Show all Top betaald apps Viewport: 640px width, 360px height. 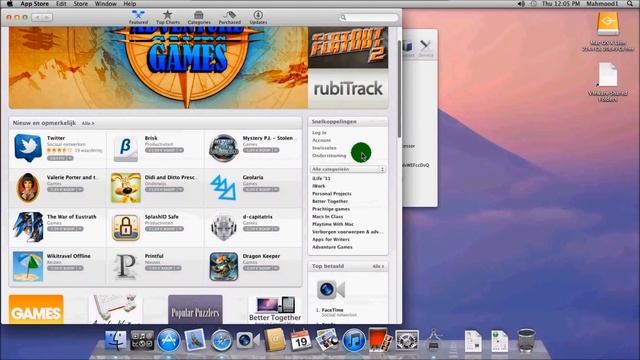(x=378, y=267)
